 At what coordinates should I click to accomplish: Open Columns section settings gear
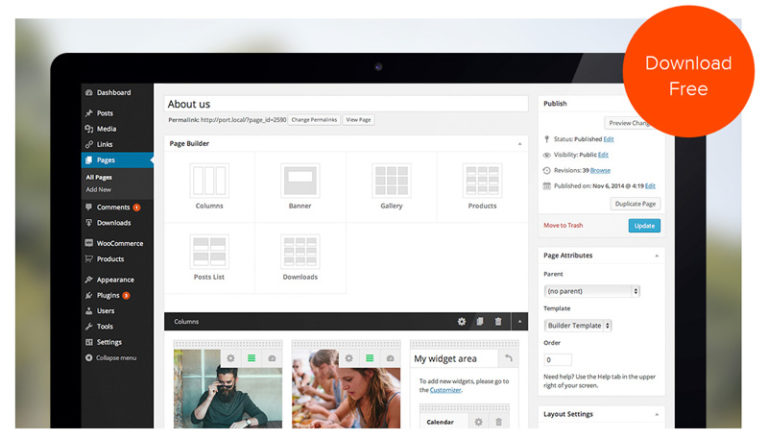461,322
